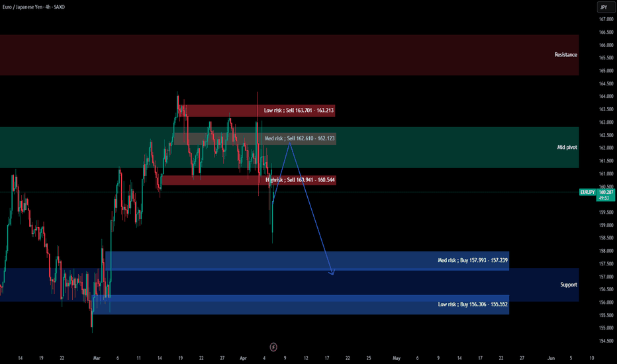This screenshot has width=617, height=364.
Task: Click the 161.000 price axis label
Action: 606,174
